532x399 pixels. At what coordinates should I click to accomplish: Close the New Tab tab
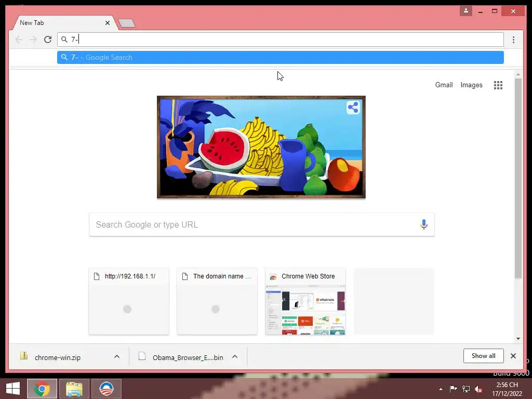pyautogui.click(x=108, y=23)
